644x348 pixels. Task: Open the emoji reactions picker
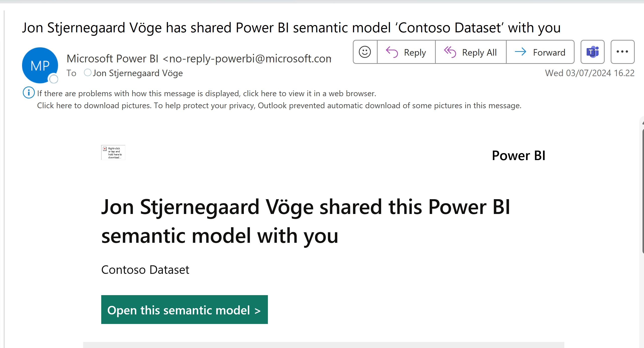click(x=365, y=52)
